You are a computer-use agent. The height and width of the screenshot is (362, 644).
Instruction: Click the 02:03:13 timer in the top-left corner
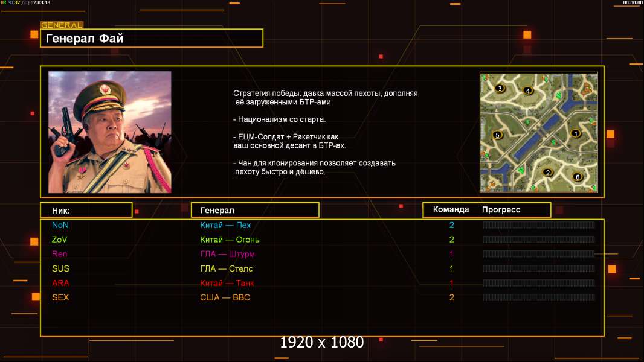tap(40, 2)
